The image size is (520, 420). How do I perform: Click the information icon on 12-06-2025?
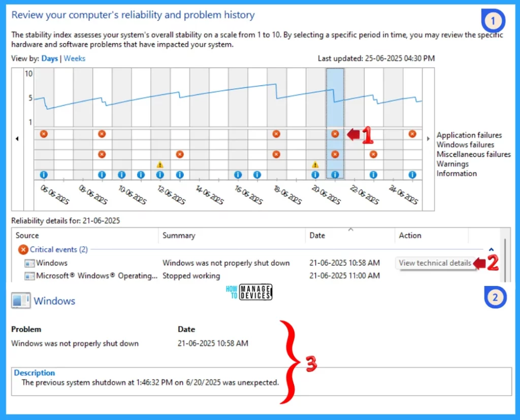[160, 175]
